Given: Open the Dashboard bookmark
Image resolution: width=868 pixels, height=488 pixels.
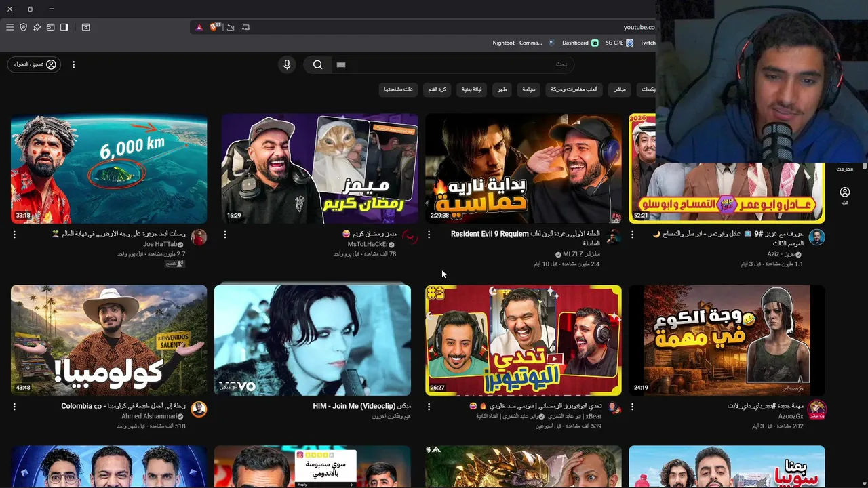Looking at the screenshot, I should coord(580,43).
